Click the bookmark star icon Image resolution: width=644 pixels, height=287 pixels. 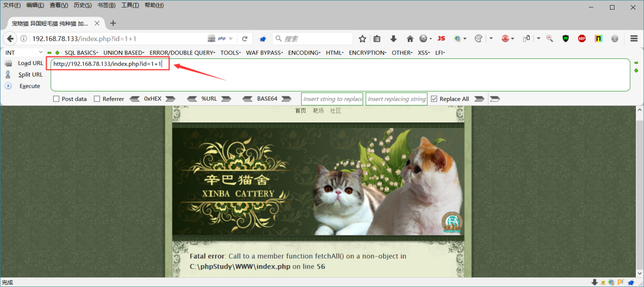[x=363, y=39]
